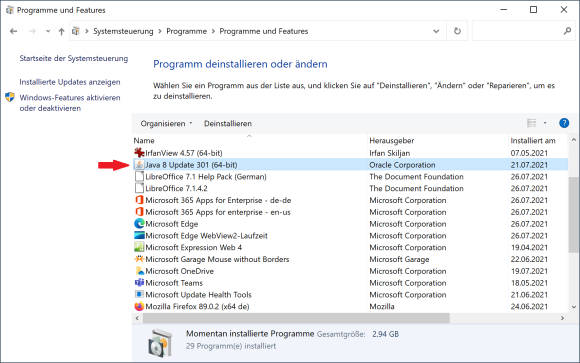Go up one level with the up arrow
The width and height of the screenshot is (580, 363).
(61, 31)
